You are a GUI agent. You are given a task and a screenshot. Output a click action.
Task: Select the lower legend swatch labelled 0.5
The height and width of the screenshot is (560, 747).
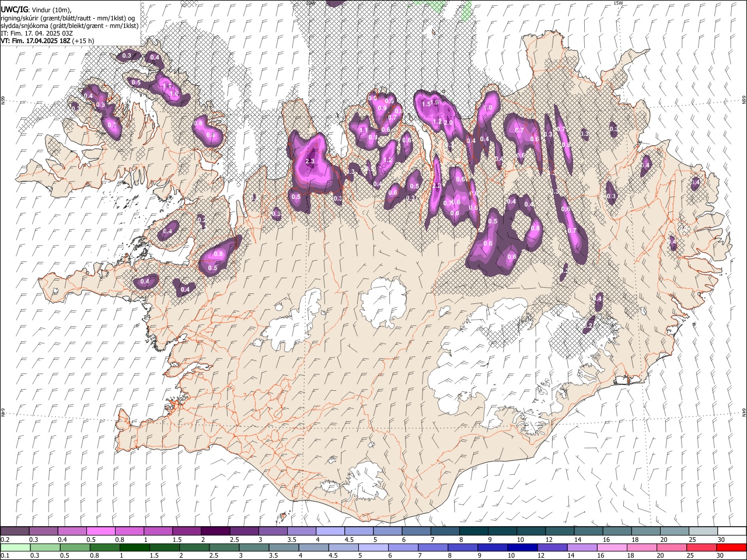click(75, 548)
